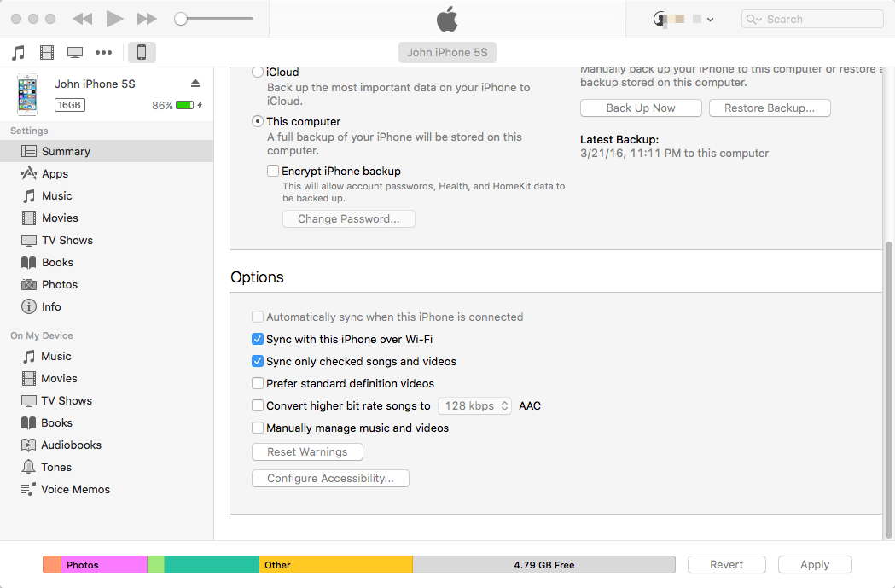This screenshot has width=895, height=588.
Task: Click the 16GB capacity badge
Action: pos(70,105)
